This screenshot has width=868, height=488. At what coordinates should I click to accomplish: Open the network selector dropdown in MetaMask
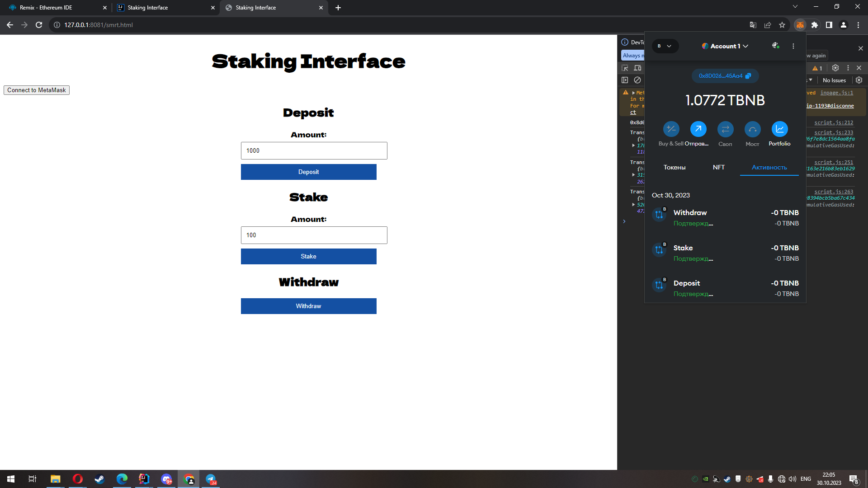(x=665, y=46)
